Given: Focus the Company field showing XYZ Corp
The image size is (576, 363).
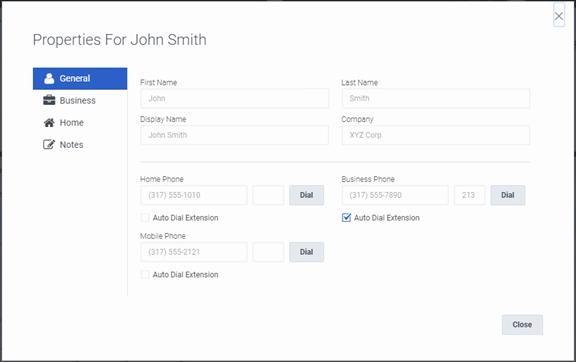Looking at the screenshot, I should click(436, 135).
